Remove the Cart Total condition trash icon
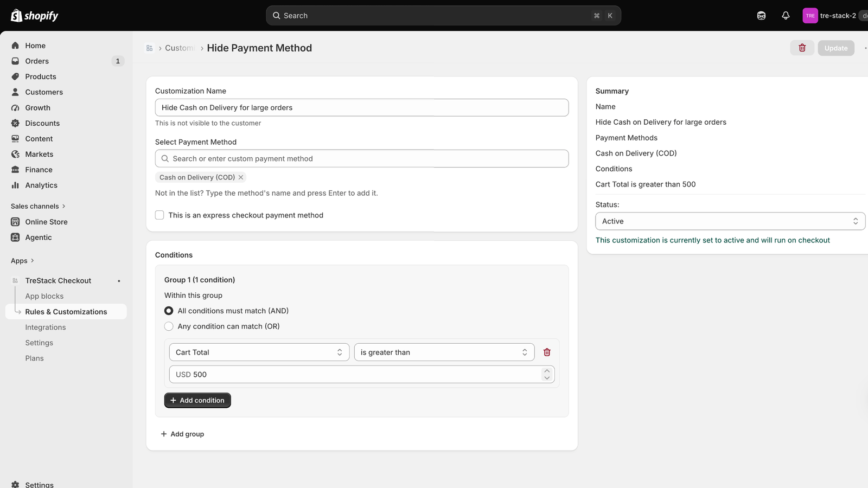Image resolution: width=868 pixels, height=488 pixels. (547, 352)
